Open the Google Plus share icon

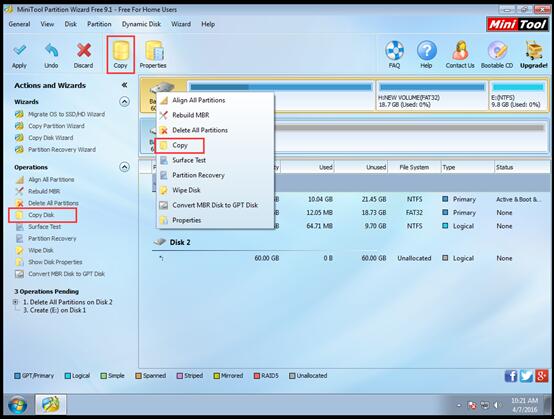point(542,376)
